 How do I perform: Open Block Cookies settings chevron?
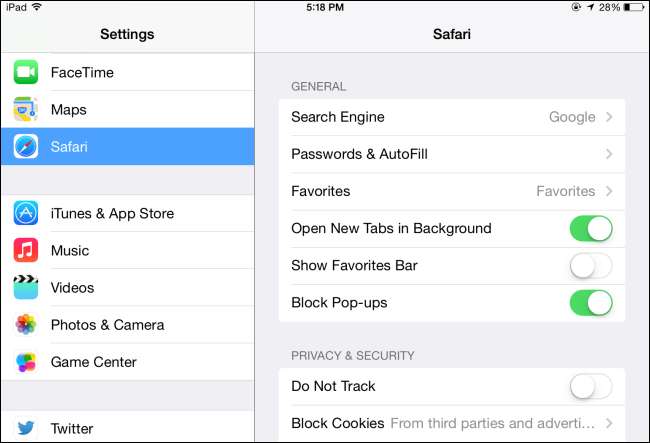[609, 424]
